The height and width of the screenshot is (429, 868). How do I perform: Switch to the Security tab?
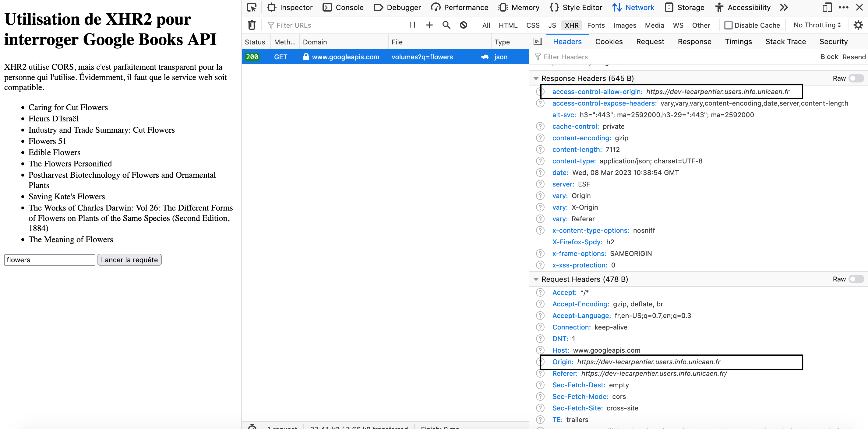point(833,41)
